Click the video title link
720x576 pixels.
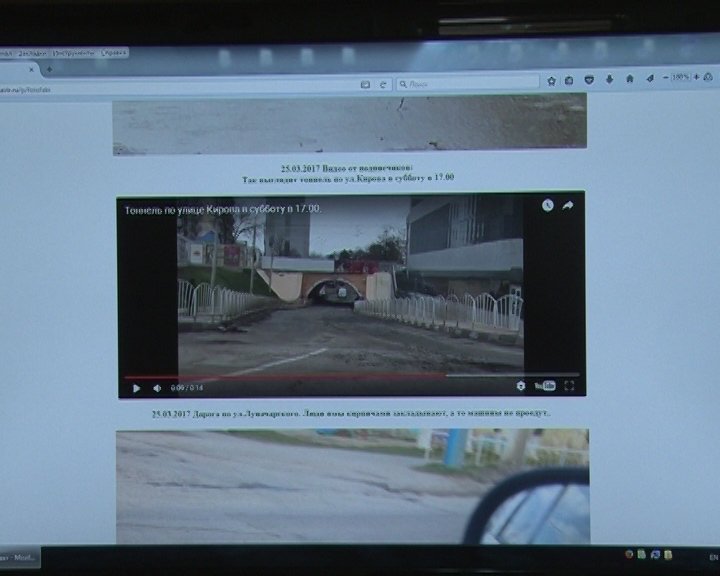click(223, 209)
